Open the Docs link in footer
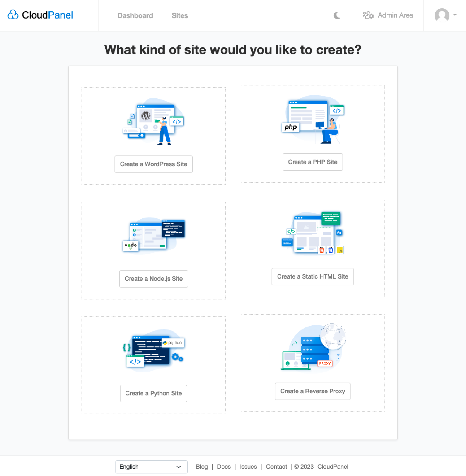Viewport: 466px width, 476px height. tap(224, 466)
